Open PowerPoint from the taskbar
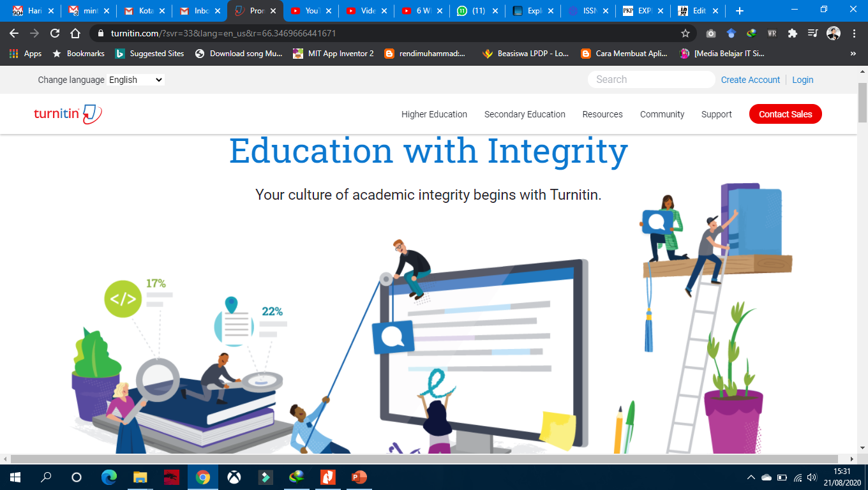The image size is (868, 490). [359, 477]
